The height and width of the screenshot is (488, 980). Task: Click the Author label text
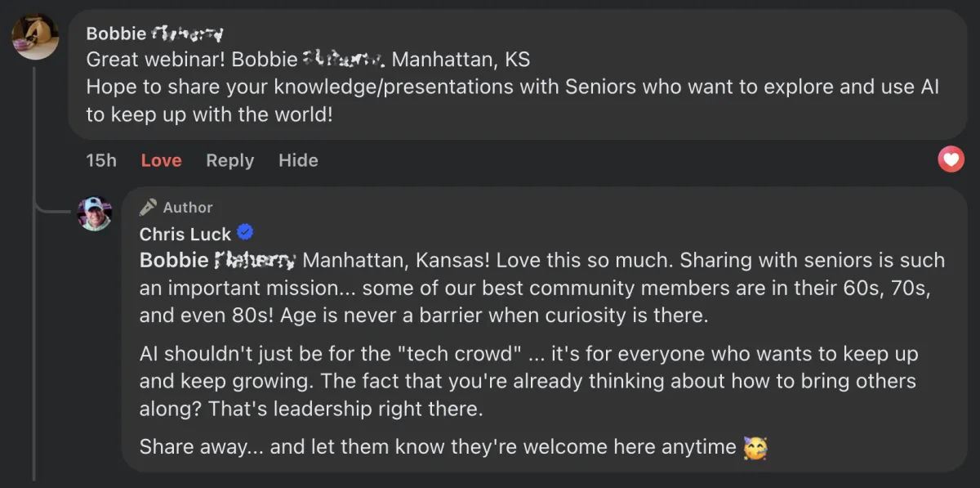[x=188, y=208]
